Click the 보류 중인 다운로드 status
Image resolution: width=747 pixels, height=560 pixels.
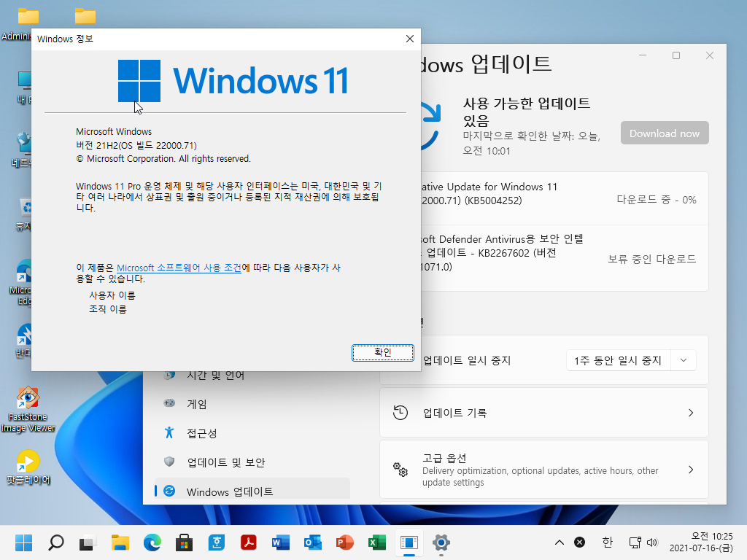651,259
